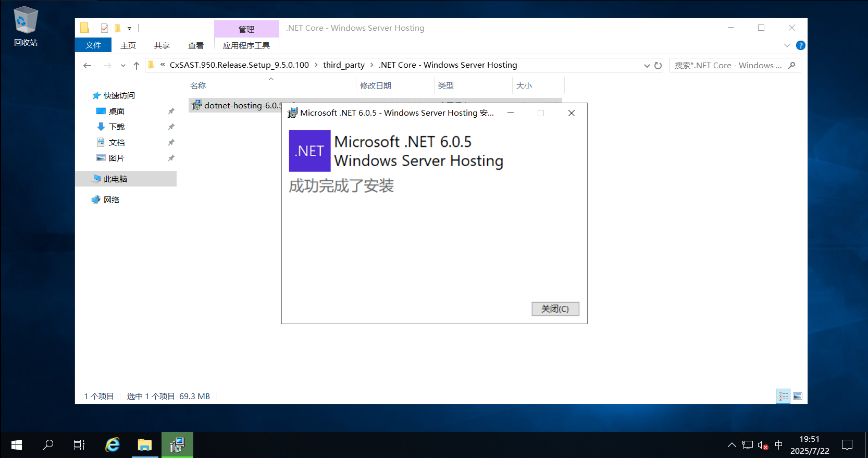Click the forward navigation arrow

tap(107, 65)
